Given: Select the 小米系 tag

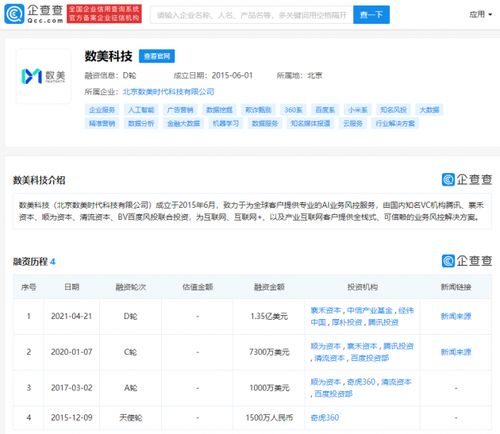Looking at the screenshot, I should pos(358,110).
